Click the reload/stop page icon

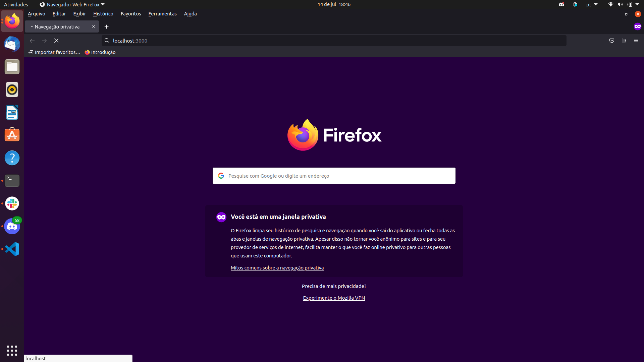pos(56,41)
